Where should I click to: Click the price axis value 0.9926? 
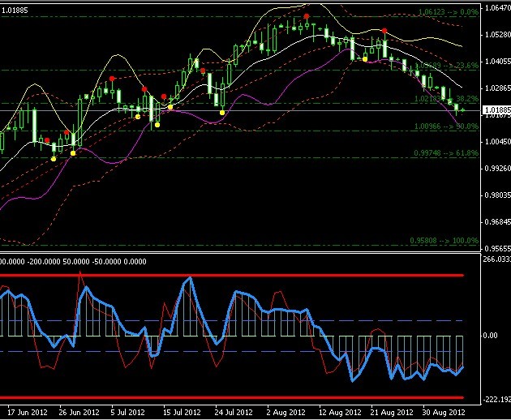pos(498,168)
